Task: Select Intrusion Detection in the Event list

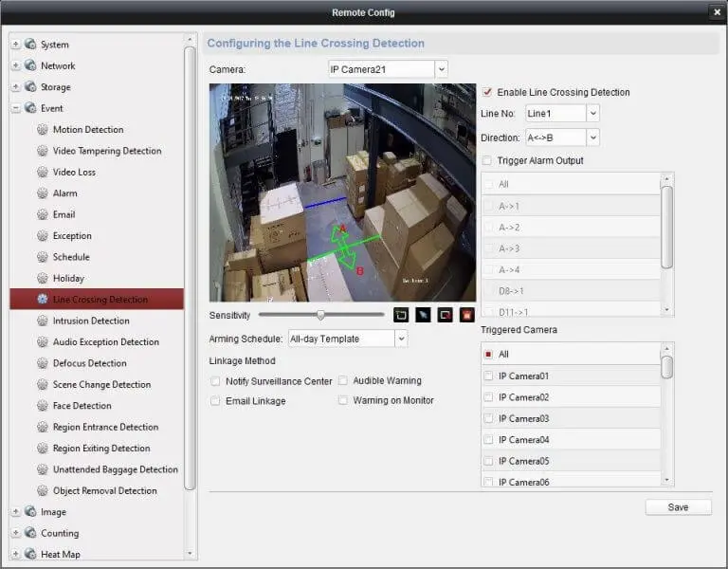Action: 91,321
